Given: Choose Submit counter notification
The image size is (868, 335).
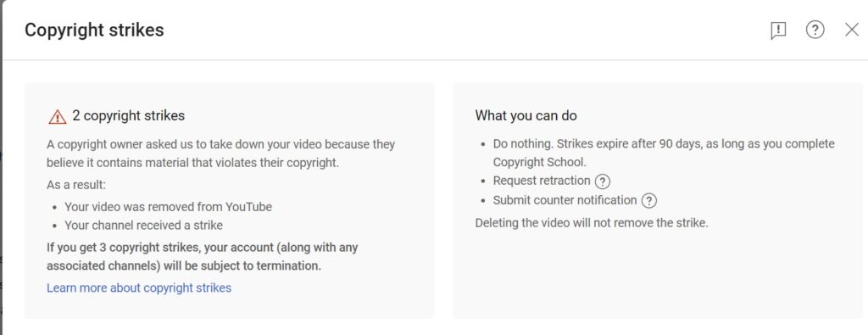Looking at the screenshot, I should tap(565, 200).
